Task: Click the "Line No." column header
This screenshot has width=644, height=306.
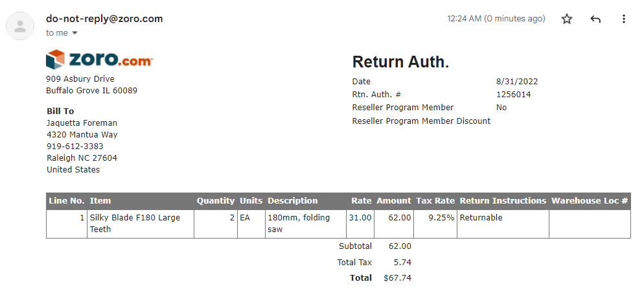Action: click(x=67, y=201)
